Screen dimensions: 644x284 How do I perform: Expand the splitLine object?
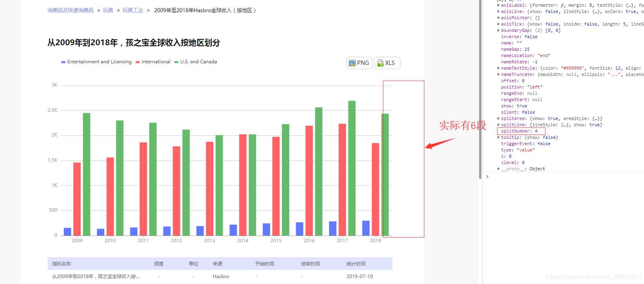pyautogui.click(x=499, y=125)
